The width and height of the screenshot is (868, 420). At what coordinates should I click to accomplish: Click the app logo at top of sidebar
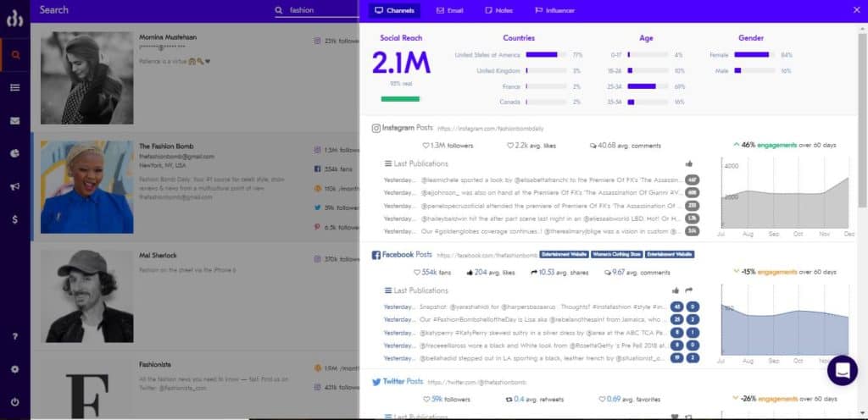point(15,19)
